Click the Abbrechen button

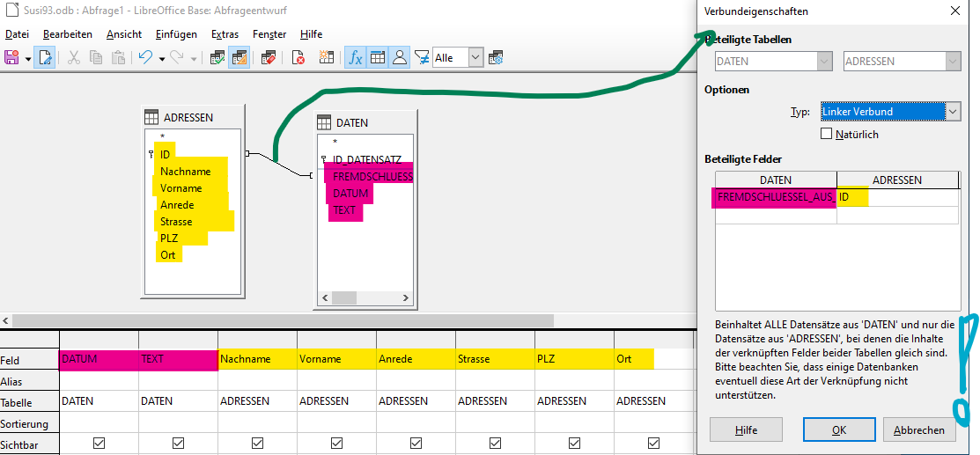[x=918, y=430]
